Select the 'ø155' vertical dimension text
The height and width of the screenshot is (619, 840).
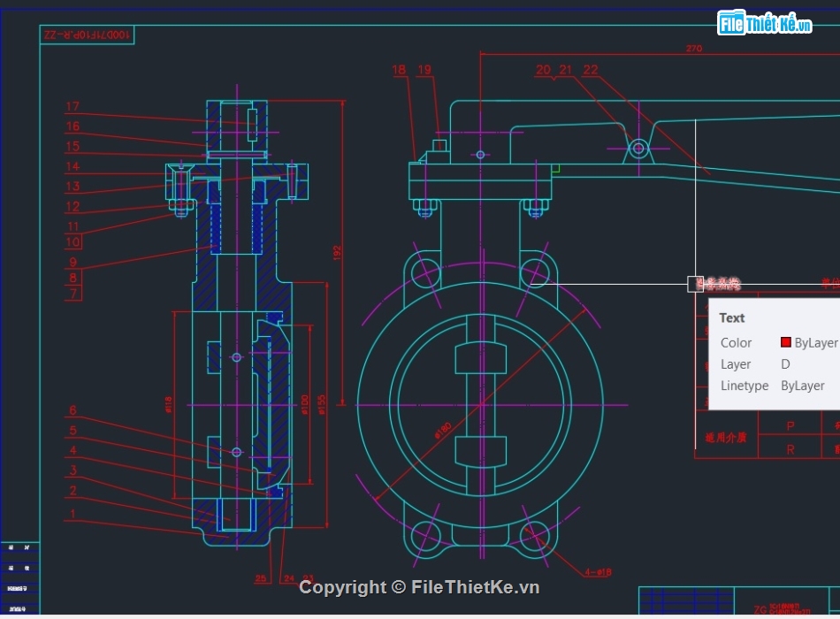tap(321, 405)
